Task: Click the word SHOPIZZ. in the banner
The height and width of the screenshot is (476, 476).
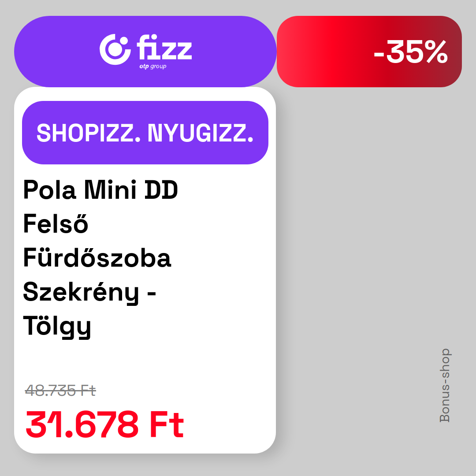Action: click(x=89, y=133)
